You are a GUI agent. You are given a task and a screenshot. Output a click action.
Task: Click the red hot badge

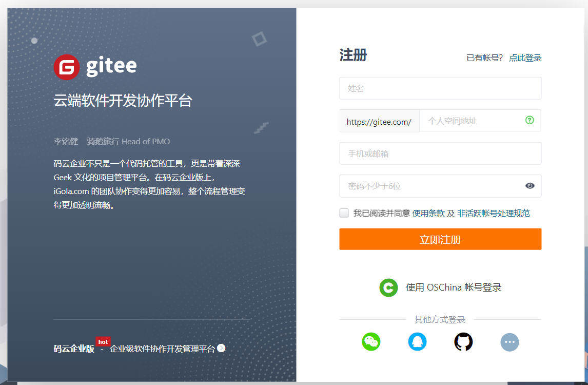103,341
